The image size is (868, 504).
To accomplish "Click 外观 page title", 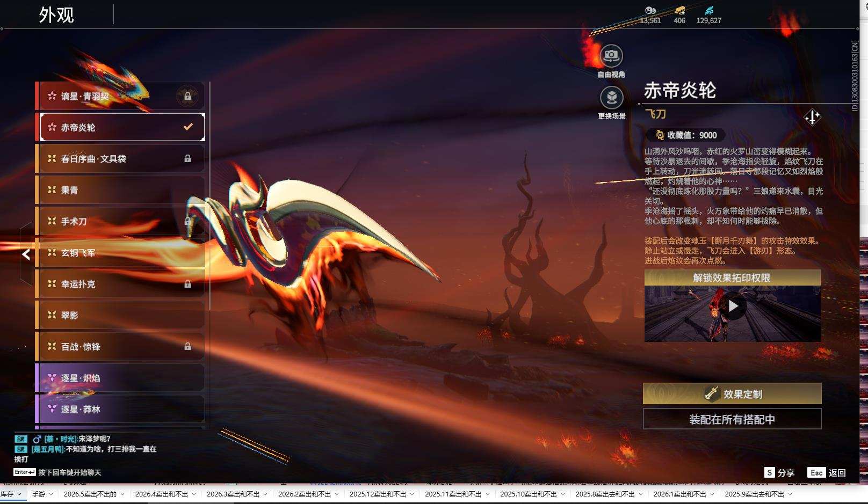I will pyautogui.click(x=56, y=14).
